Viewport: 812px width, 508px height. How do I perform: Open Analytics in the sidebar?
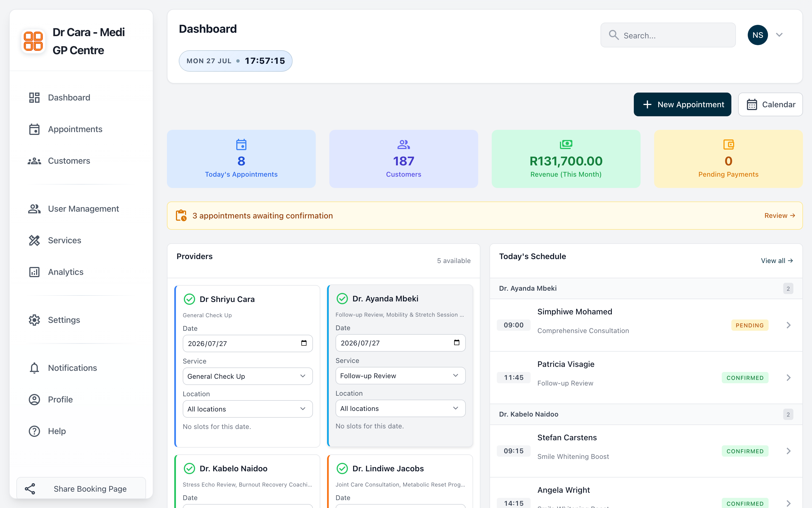pos(81,272)
